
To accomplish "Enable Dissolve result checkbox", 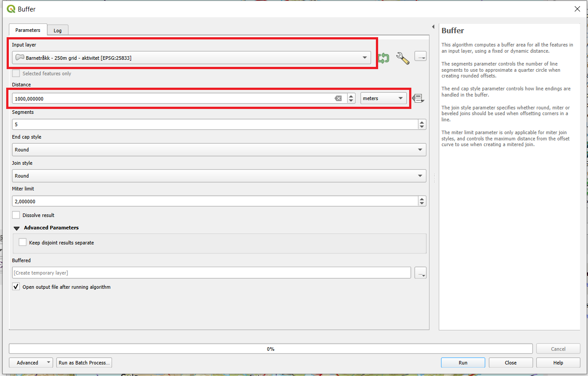I will click(16, 215).
